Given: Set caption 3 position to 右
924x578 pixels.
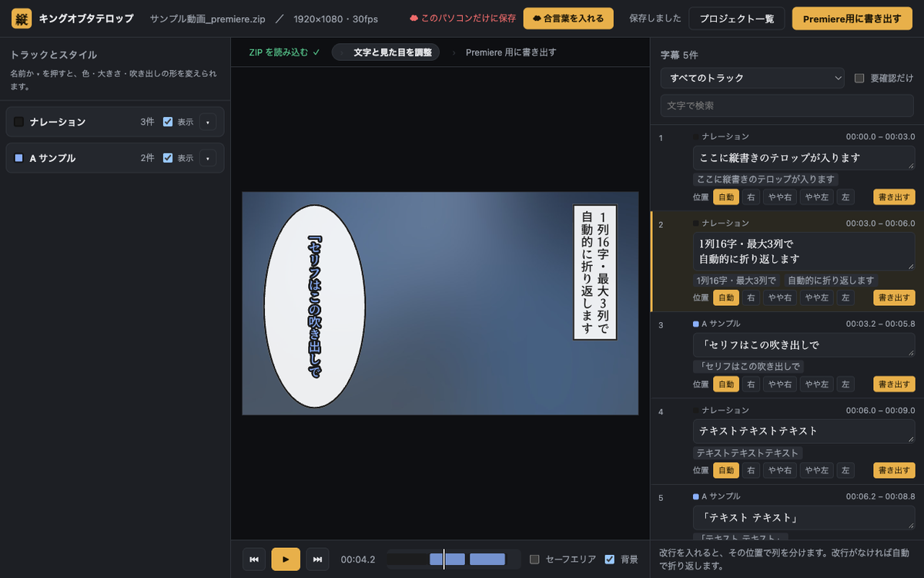Looking at the screenshot, I should [751, 384].
